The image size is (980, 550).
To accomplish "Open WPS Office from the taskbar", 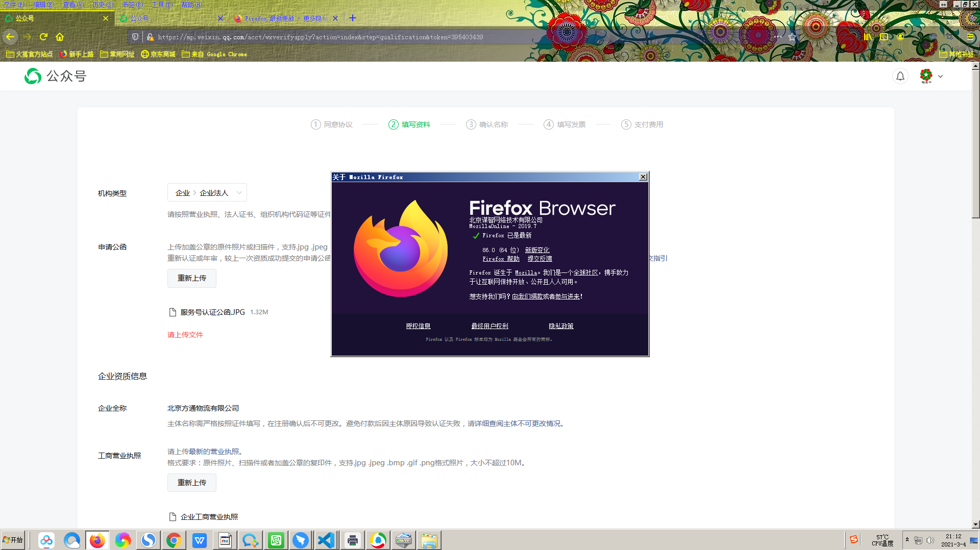I will pos(200,540).
